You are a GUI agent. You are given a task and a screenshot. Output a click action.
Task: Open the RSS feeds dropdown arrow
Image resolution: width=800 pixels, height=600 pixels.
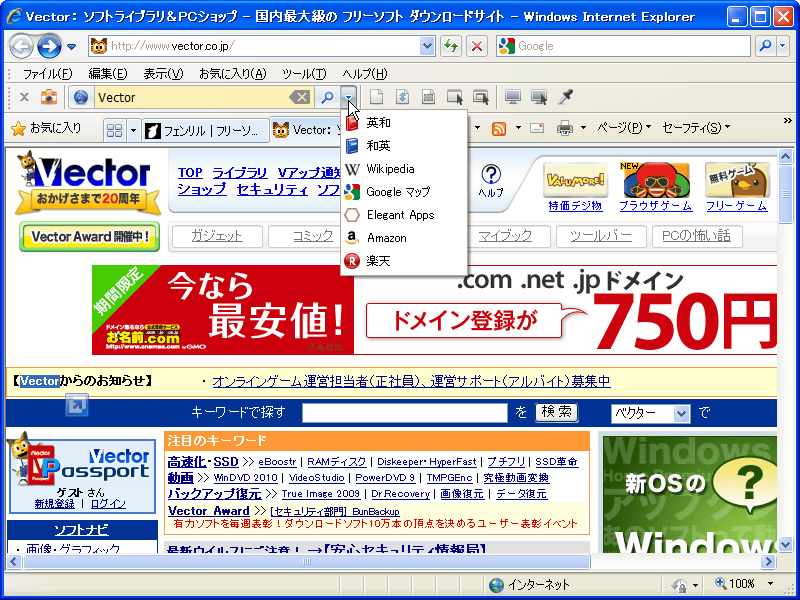click(518, 128)
